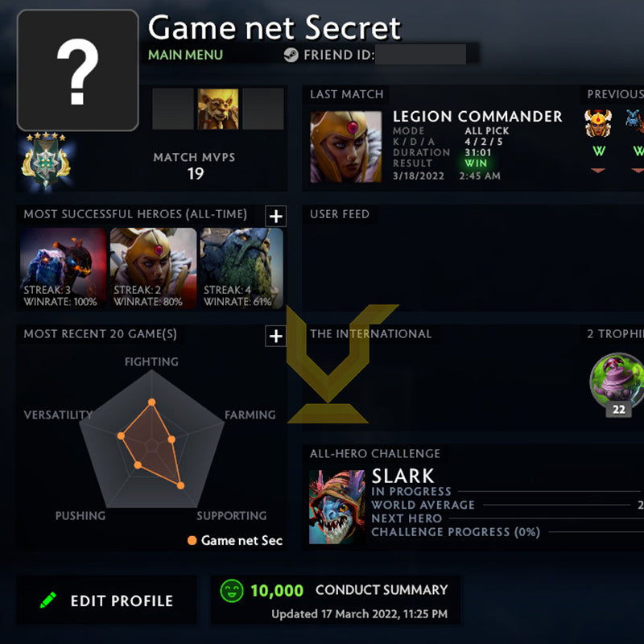The height and width of the screenshot is (644, 644).
Task: Click the empty left featured hero slot
Action: pos(173,109)
